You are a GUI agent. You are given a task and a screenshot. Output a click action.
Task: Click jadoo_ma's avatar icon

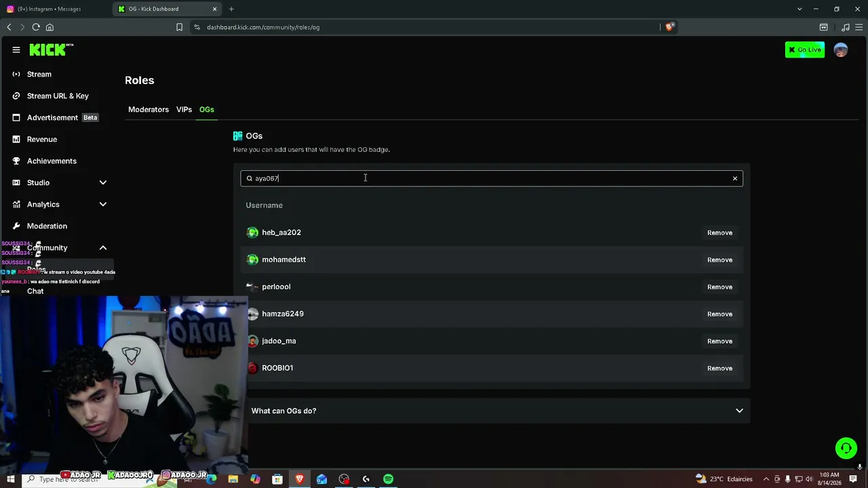(252, 341)
